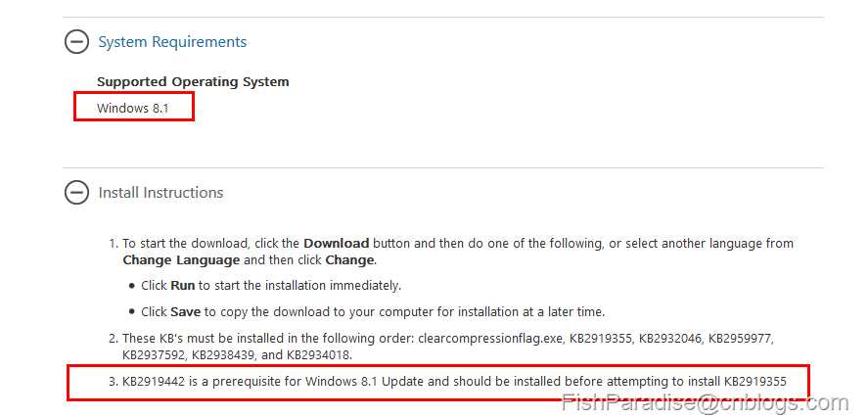The image size is (868, 418).
Task: Click the bold Change Language text
Action: [181, 260]
